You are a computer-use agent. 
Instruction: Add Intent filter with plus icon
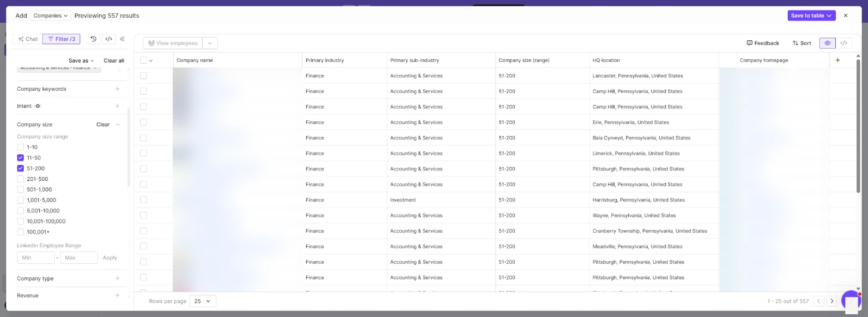(117, 106)
